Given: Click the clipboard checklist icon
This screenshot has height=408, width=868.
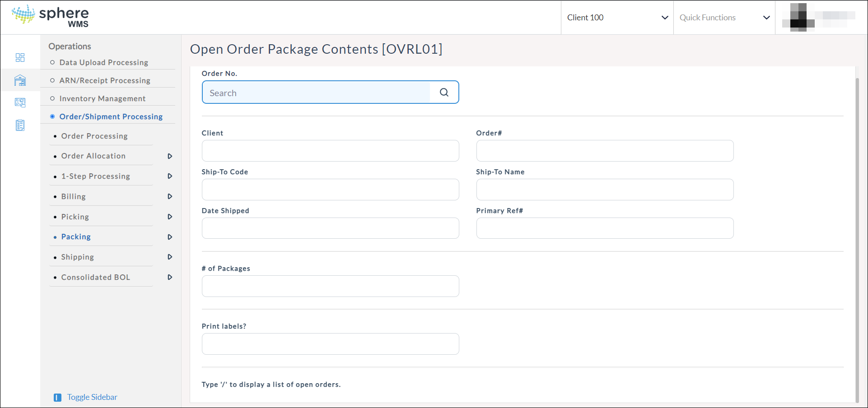Looking at the screenshot, I should point(20,125).
